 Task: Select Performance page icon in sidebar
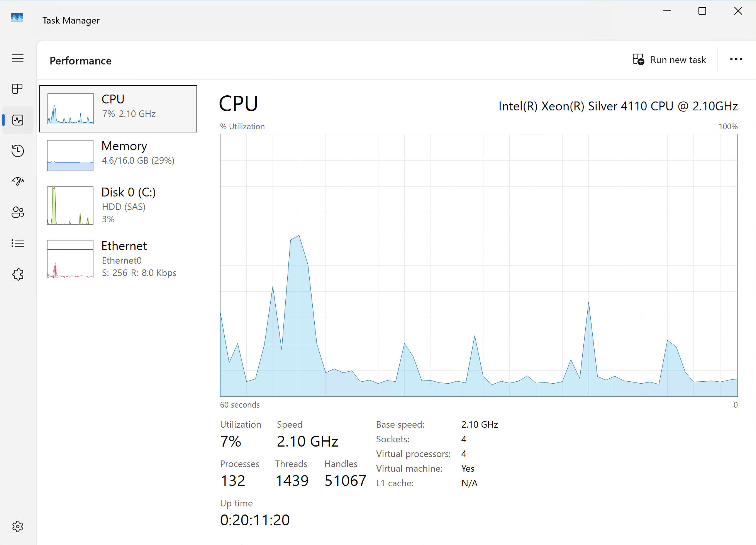pos(18,120)
